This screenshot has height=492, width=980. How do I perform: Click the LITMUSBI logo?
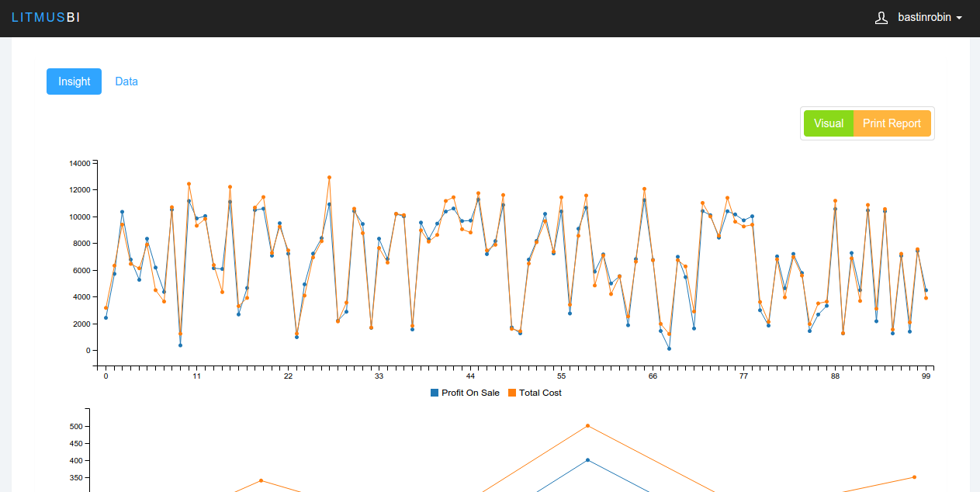coord(46,17)
